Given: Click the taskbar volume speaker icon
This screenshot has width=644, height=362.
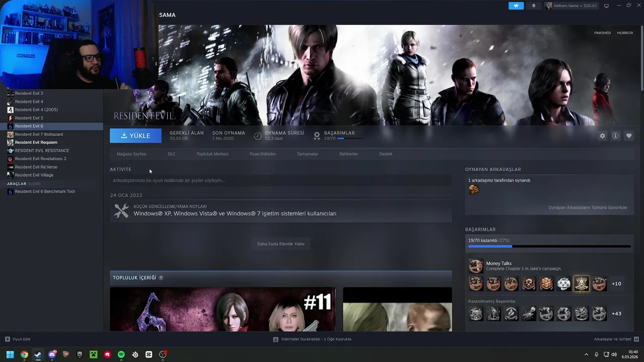Looking at the screenshot, I should coord(614,354).
